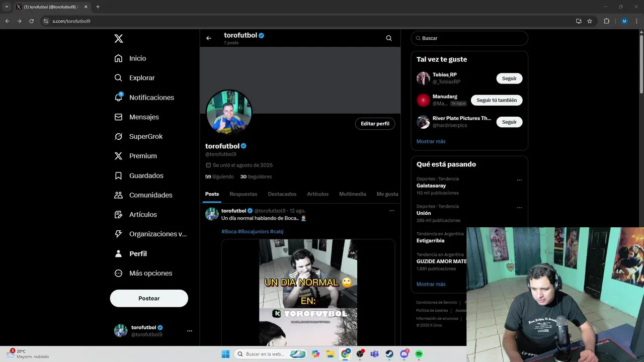The height and width of the screenshot is (362, 644).
Task: Bookmark this page with the star icon
Action: coord(590,21)
